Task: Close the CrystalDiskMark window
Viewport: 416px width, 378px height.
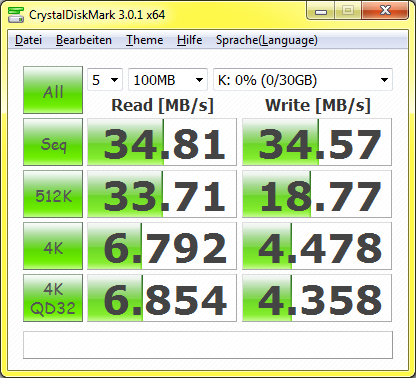Action: (x=385, y=11)
